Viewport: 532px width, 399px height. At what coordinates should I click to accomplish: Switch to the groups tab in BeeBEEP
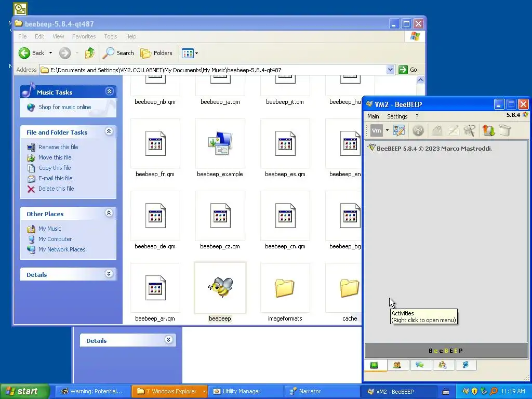pyautogui.click(x=443, y=365)
